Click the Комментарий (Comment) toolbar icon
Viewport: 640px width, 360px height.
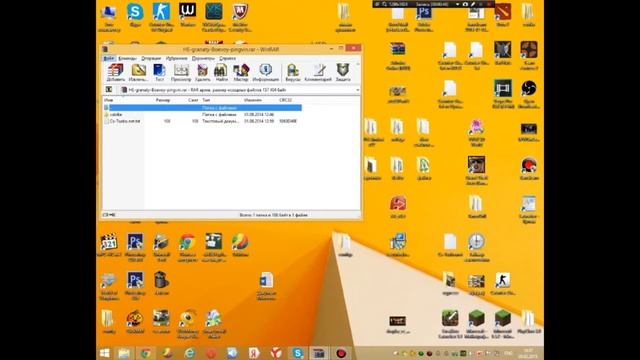pyautogui.click(x=318, y=73)
